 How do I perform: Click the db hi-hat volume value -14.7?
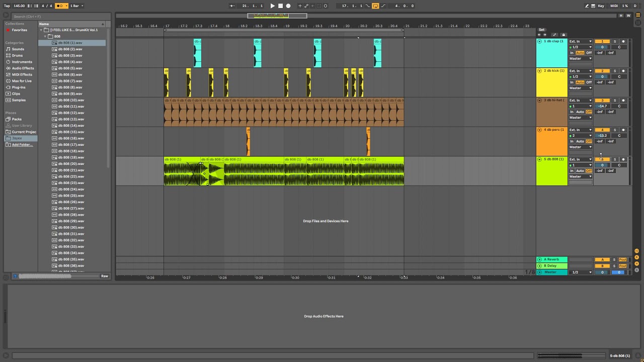[602, 106]
